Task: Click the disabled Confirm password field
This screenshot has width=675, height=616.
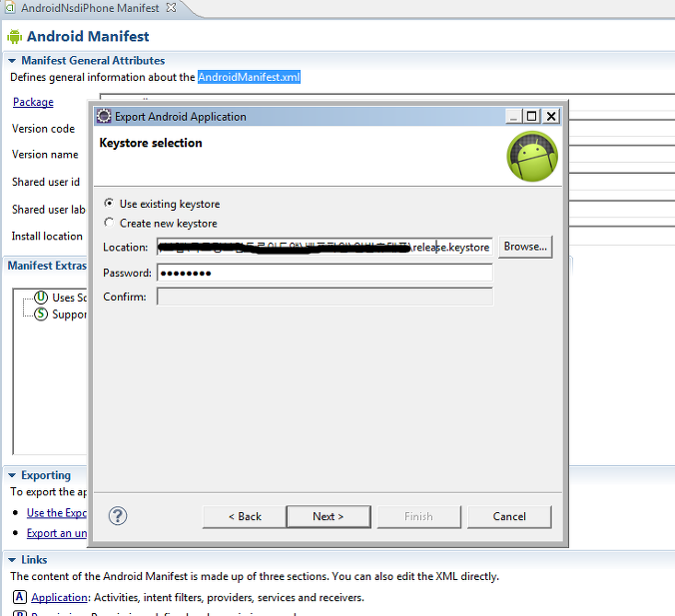Action: [325, 297]
